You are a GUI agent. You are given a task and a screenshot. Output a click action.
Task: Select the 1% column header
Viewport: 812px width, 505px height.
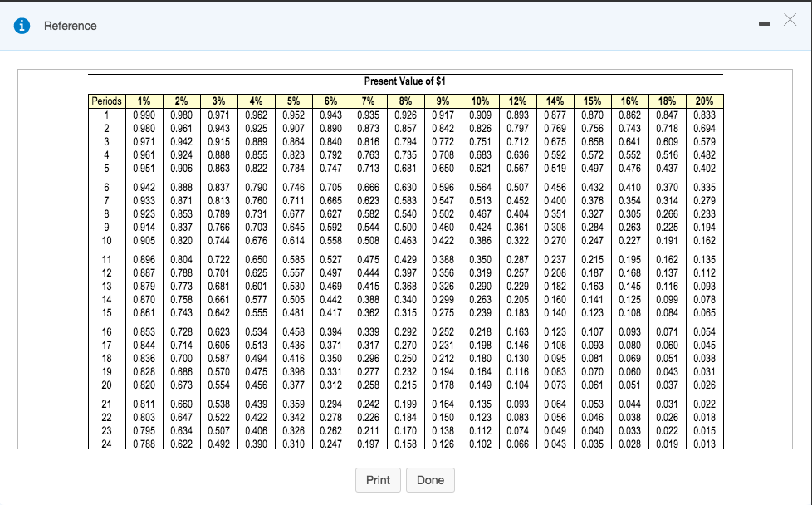coord(144,100)
